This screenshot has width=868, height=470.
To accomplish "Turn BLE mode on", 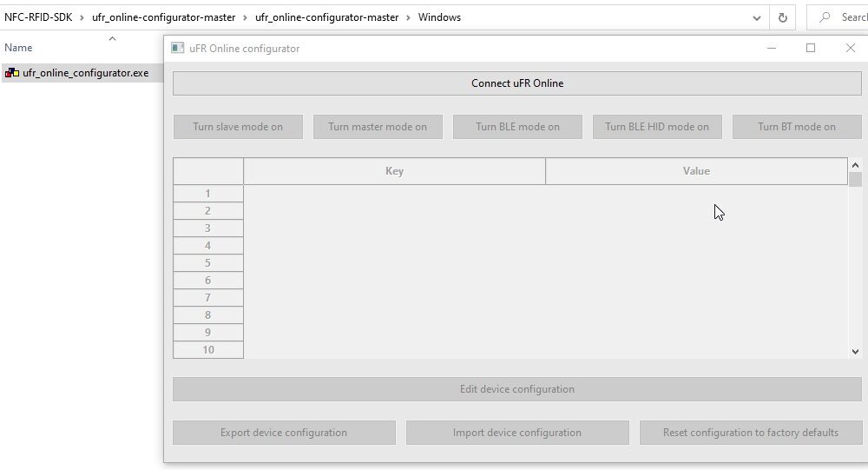I will [x=517, y=127].
